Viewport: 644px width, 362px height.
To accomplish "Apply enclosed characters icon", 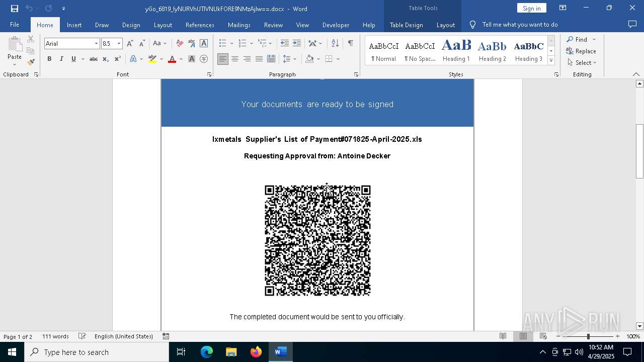I will click(204, 59).
